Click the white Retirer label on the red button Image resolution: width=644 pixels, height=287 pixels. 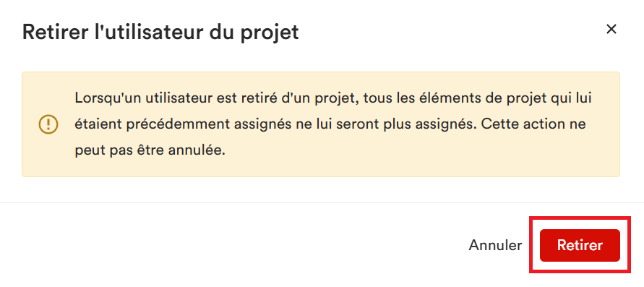(x=580, y=246)
